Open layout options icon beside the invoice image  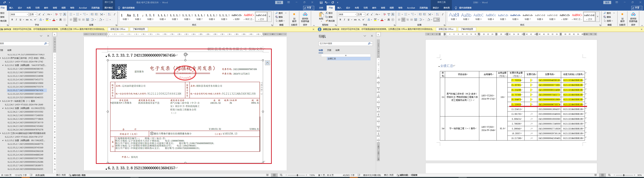pos(267,63)
